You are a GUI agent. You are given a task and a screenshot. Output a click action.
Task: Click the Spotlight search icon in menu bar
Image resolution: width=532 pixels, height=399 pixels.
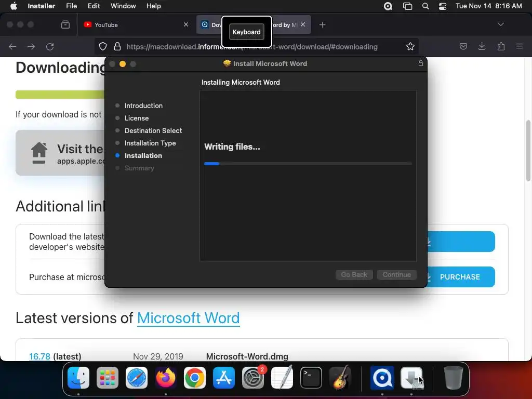[x=425, y=6]
